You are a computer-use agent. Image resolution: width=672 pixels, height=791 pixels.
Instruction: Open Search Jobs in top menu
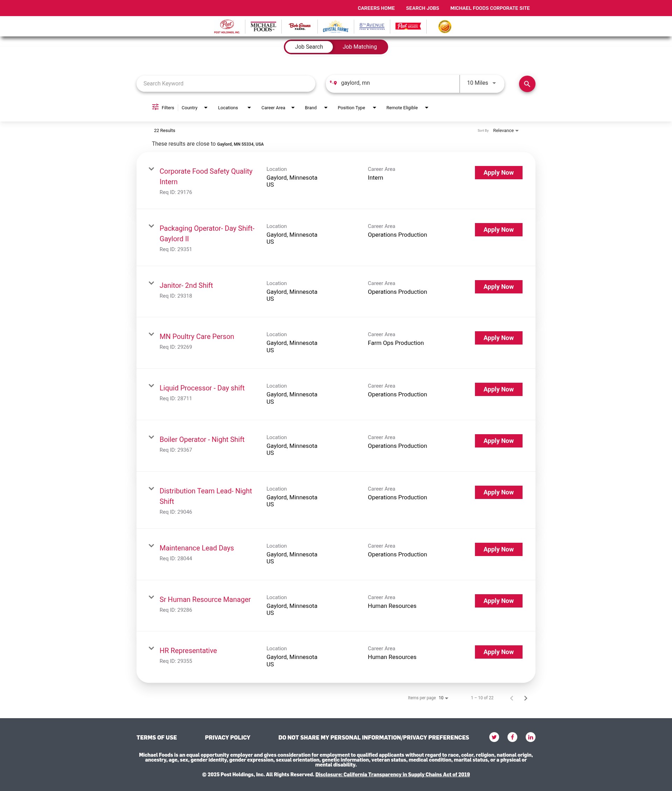coord(422,8)
